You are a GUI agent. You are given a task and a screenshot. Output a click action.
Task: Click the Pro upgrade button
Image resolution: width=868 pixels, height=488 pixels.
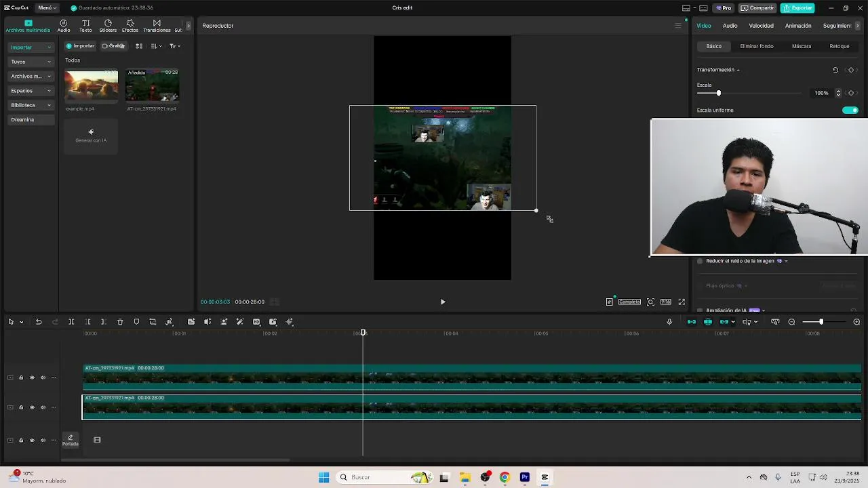tap(724, 8)
